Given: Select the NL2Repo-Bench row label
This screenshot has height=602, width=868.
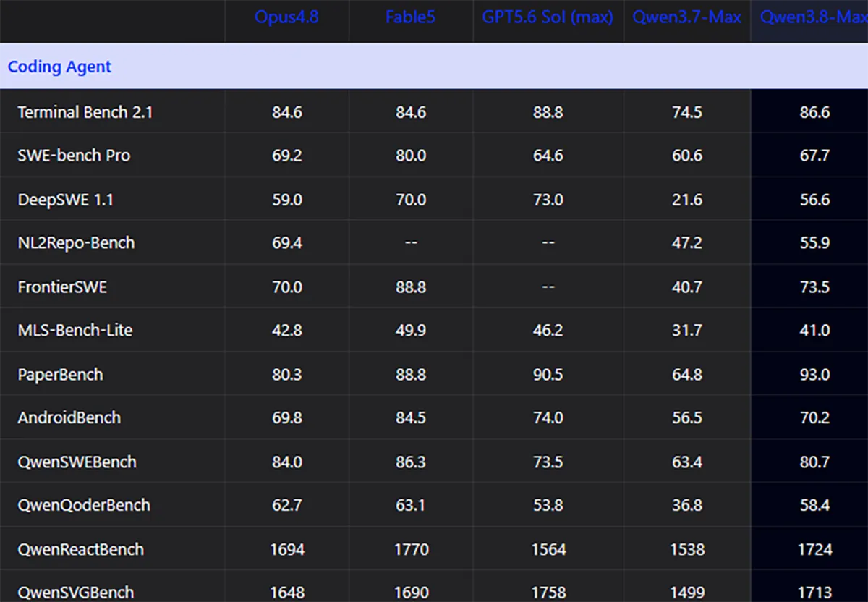Looking at the screenshot, I should [x=76, y=243].
